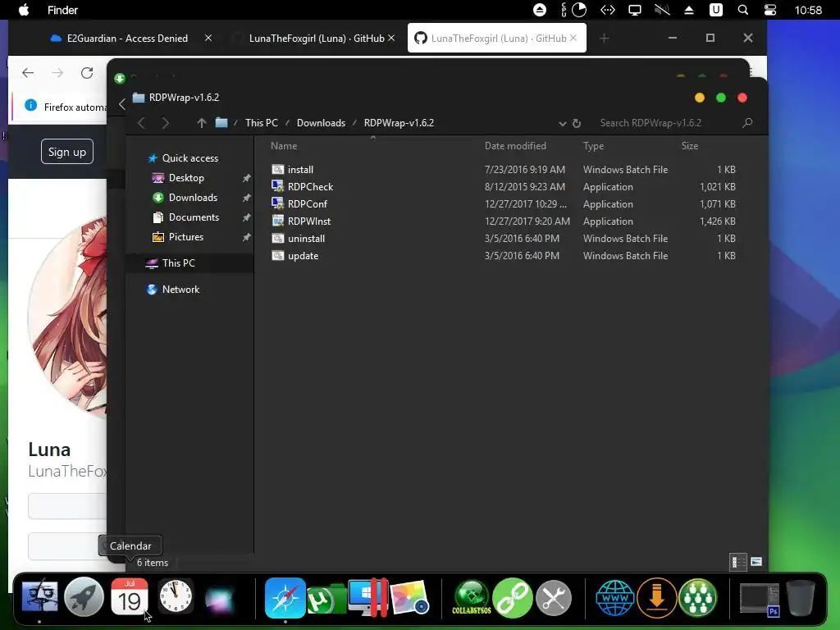Select Quick access in sidebar
840x630 pixels.
click(x=189, y=158)
